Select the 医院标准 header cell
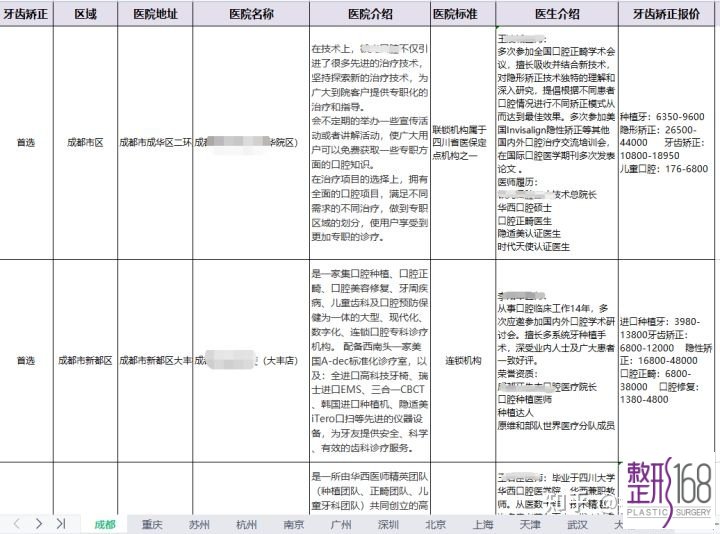720x534 pixels. click(463, 14)
